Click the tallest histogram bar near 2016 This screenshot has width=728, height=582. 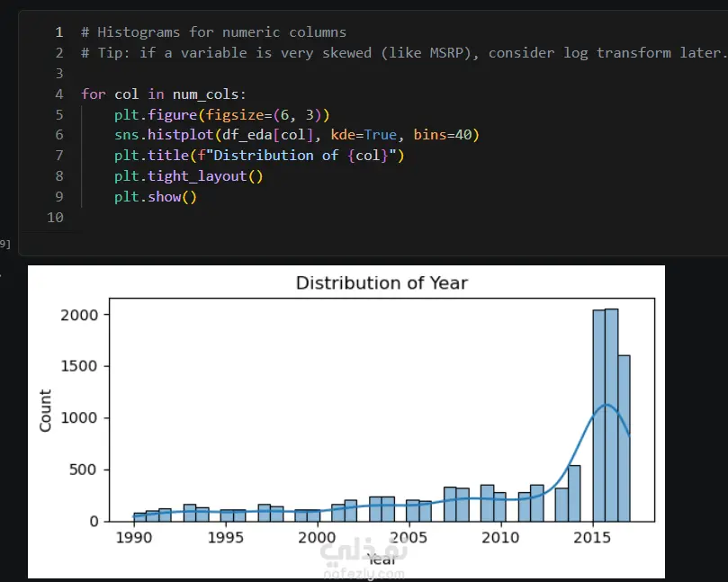click(x=611, y=415)
